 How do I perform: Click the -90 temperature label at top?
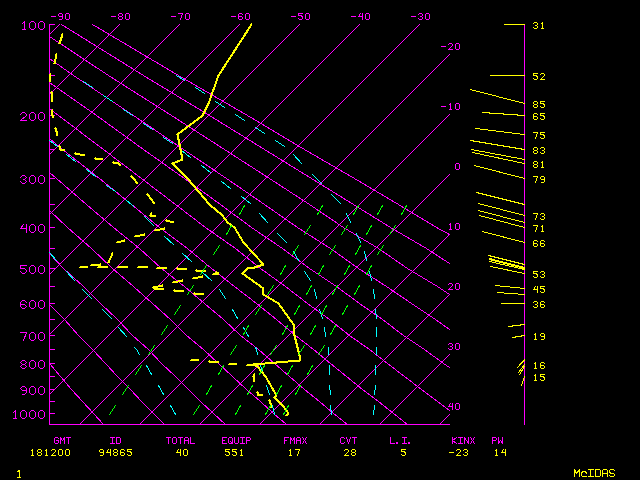point(61,16)
